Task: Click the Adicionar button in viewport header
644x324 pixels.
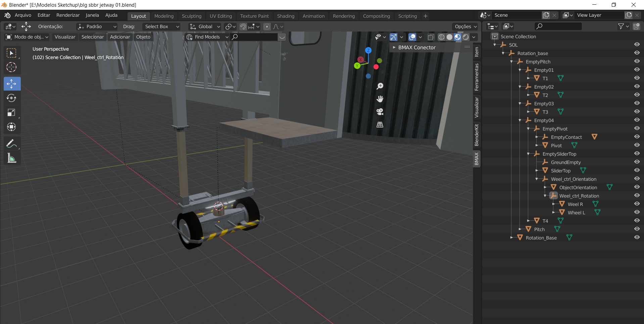Action: tap(120, 37)
